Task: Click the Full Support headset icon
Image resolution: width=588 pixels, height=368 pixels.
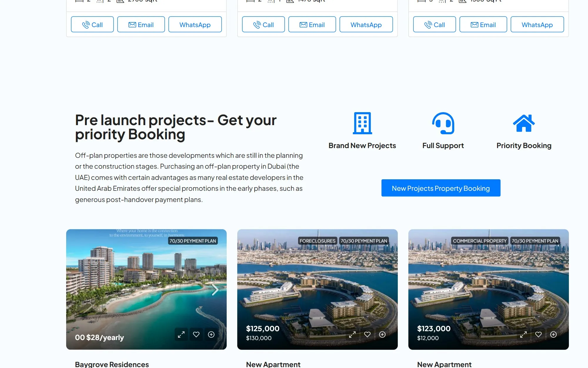Action: click(x=443, y=123)
